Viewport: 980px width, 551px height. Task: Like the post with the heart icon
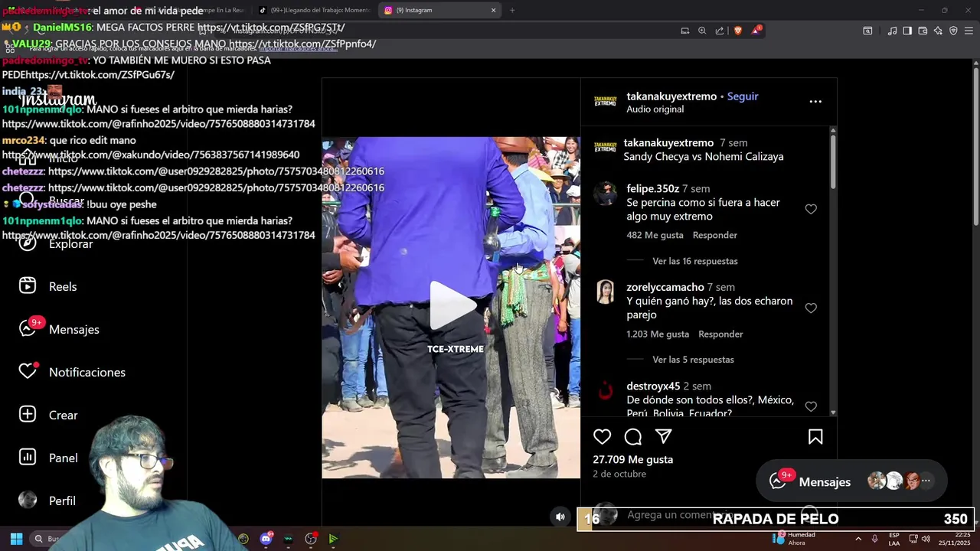(x=603, y=437)
